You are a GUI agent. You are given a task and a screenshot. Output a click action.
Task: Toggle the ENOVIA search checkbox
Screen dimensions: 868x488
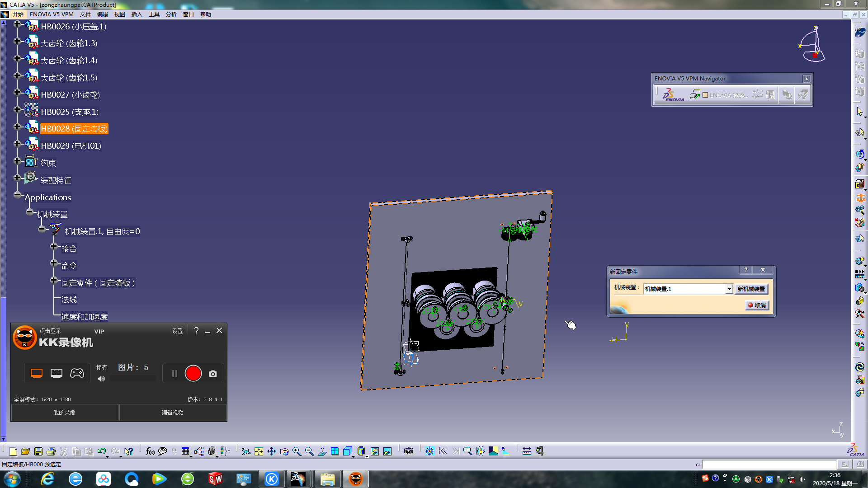[x=705, y=95]
